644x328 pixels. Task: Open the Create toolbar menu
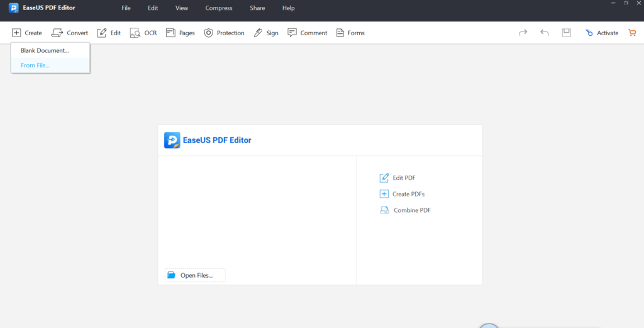pos(27,33)
